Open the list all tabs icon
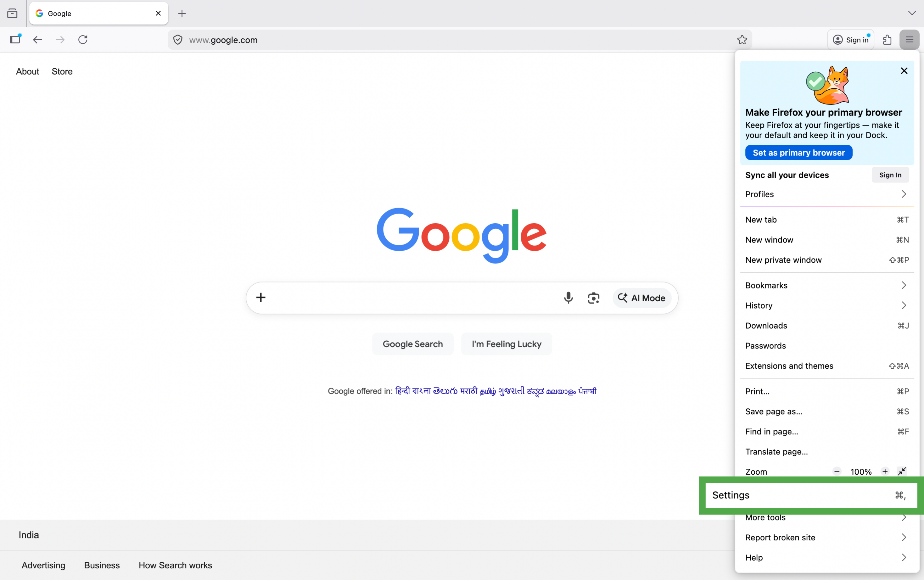924x580 pixels. (12, 14)
